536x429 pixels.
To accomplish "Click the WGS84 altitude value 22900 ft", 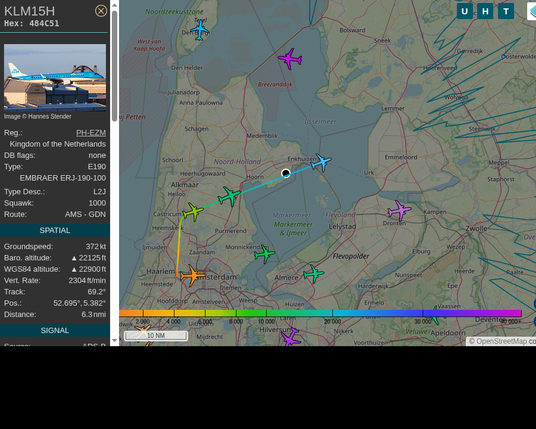I will (x=89, y=269).
